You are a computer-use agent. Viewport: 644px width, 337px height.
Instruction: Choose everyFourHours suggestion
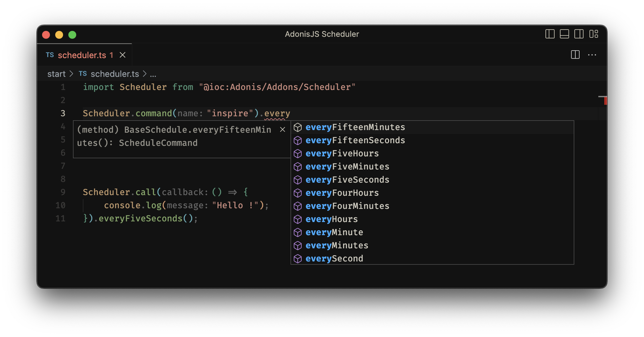coord(432,193)
